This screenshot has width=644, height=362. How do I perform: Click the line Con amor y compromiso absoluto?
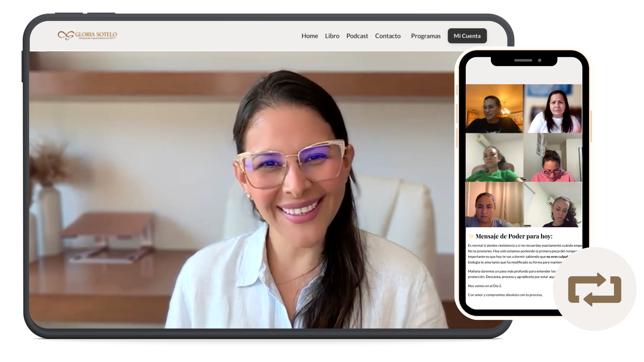click(x=505, y=295)
